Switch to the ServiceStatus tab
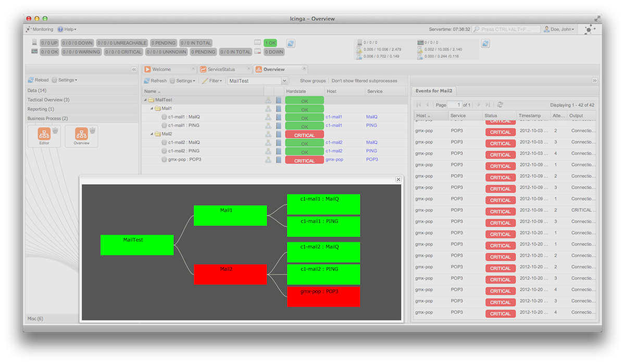 tap(221, 69)
